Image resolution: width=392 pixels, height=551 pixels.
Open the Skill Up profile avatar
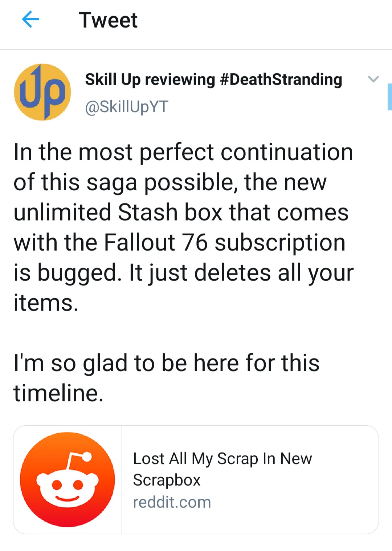click(x=42, y=92)
